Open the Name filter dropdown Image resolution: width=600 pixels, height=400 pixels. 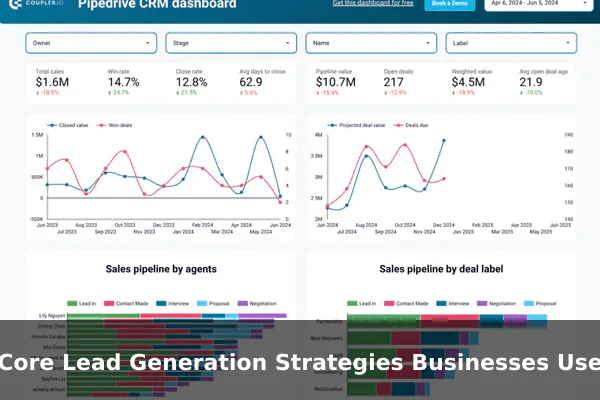[371, 43]
